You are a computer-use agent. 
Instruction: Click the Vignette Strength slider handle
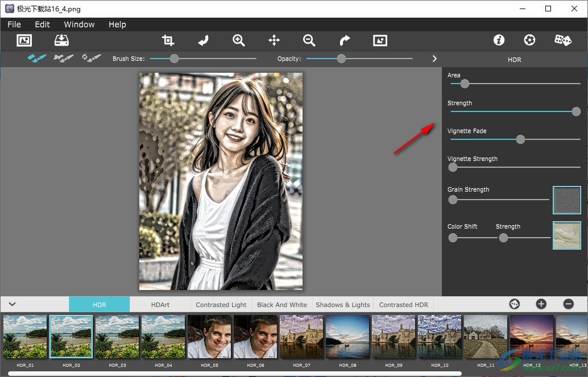pos(453,167)
